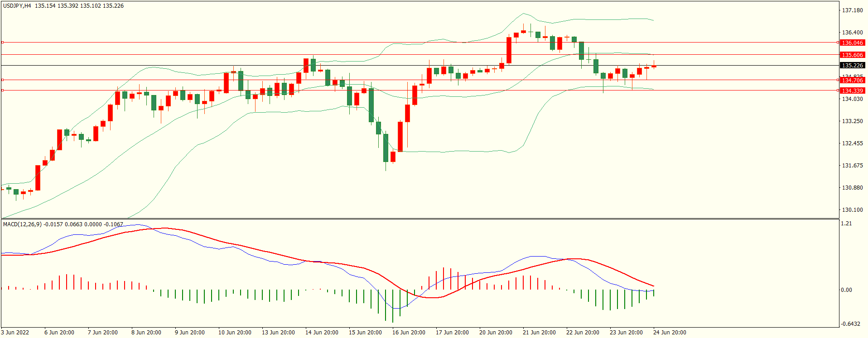Viewport: 868px width, 338px height.
Task: Click the MACD(12,26,9) indicator label
Action: (22, 224)
